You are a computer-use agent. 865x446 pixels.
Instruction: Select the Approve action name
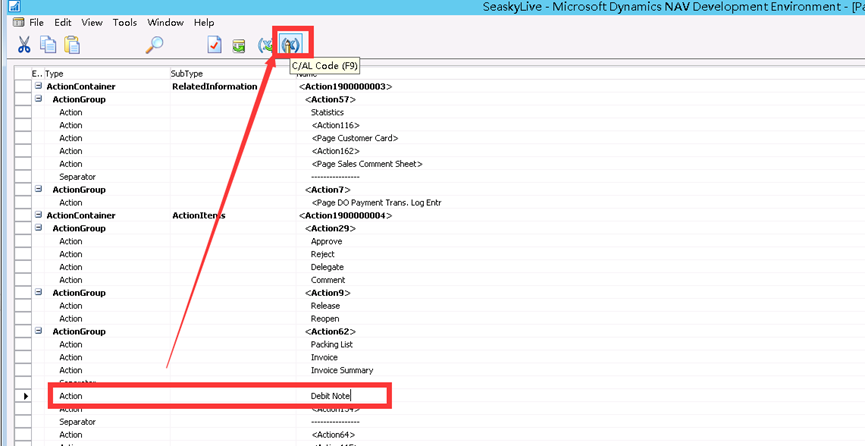click(x=327, y=241)
